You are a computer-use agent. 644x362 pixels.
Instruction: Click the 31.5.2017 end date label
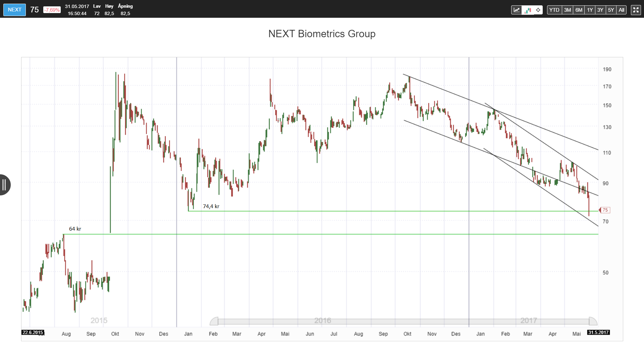[x=598, y=333]
